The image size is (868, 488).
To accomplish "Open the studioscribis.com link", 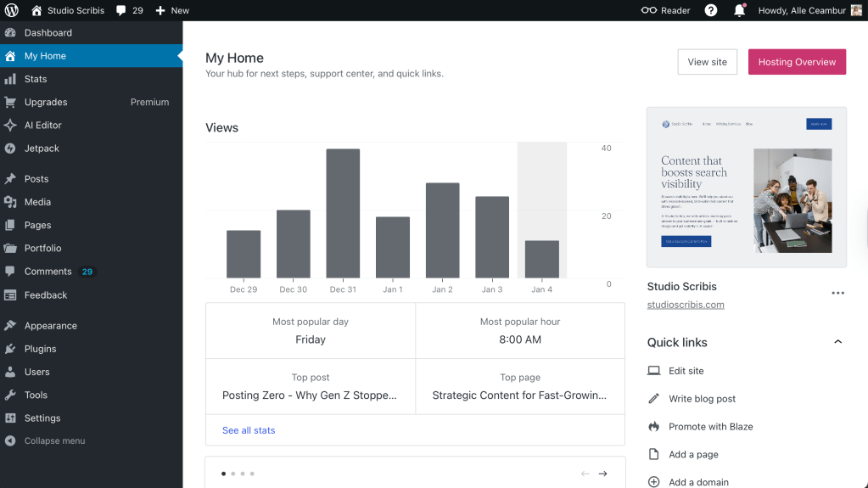I will (686, 305).
